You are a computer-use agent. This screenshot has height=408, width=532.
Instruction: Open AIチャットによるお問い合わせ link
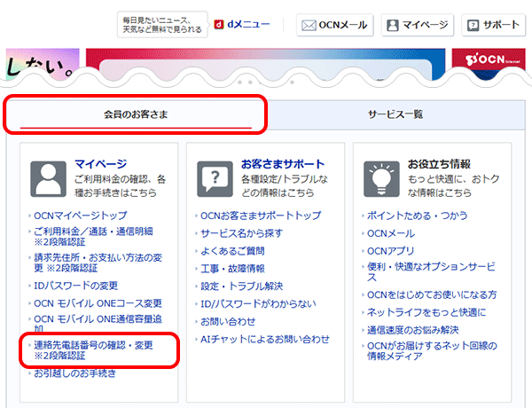[264, 339]
